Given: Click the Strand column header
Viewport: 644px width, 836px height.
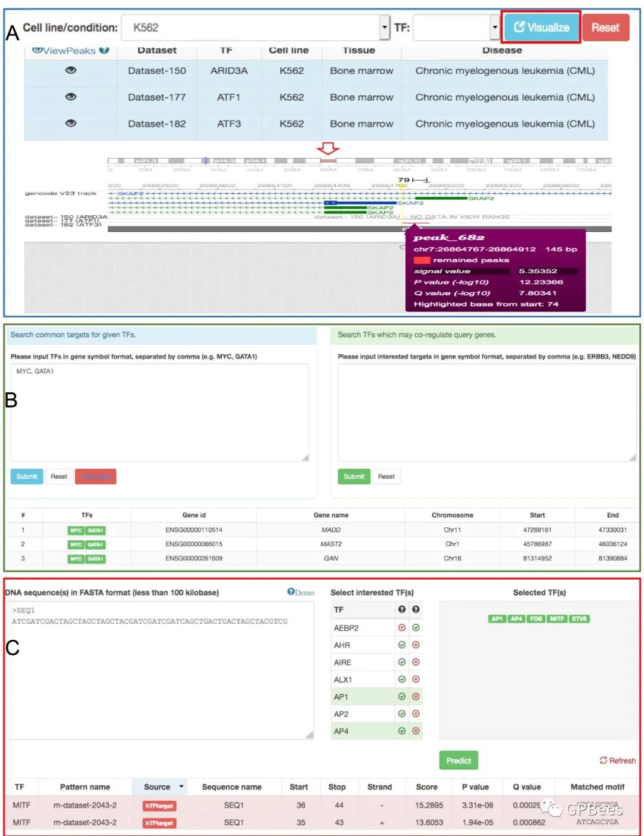Looking at the screenshot, I should click(x=379, y=787).
